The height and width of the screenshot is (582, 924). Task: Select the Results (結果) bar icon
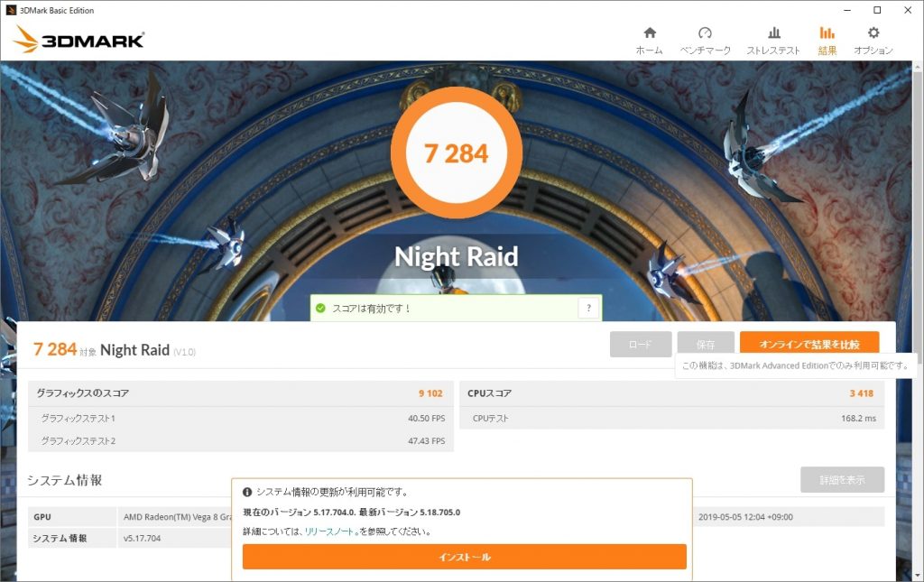click(x=827, y=33)
